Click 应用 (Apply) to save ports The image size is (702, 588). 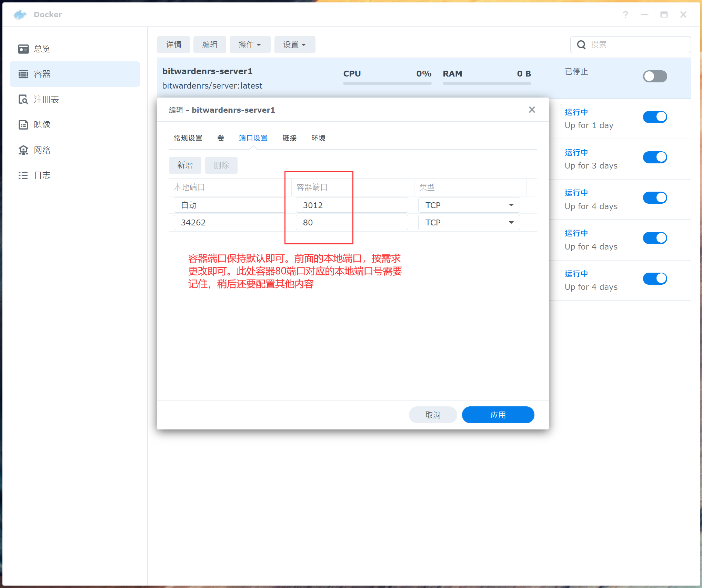[498, 415]
